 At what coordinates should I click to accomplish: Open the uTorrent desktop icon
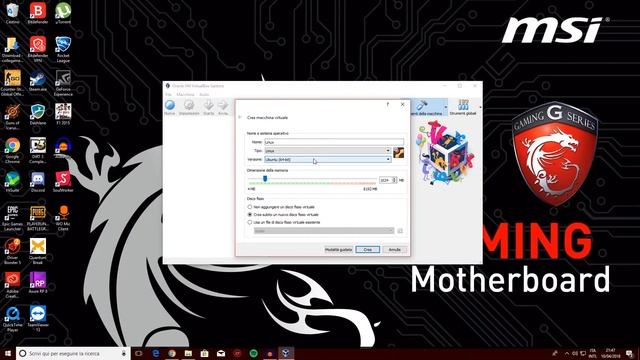[63, 13]
